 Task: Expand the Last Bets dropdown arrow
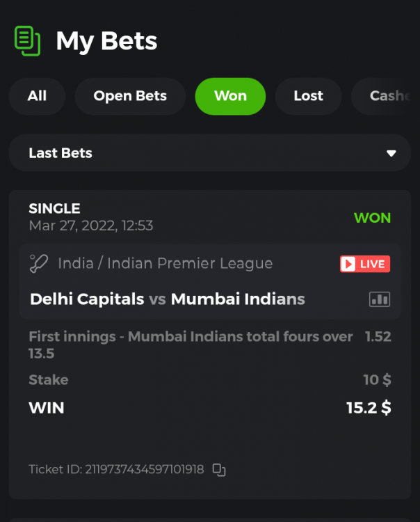click(x=391, y=153)
